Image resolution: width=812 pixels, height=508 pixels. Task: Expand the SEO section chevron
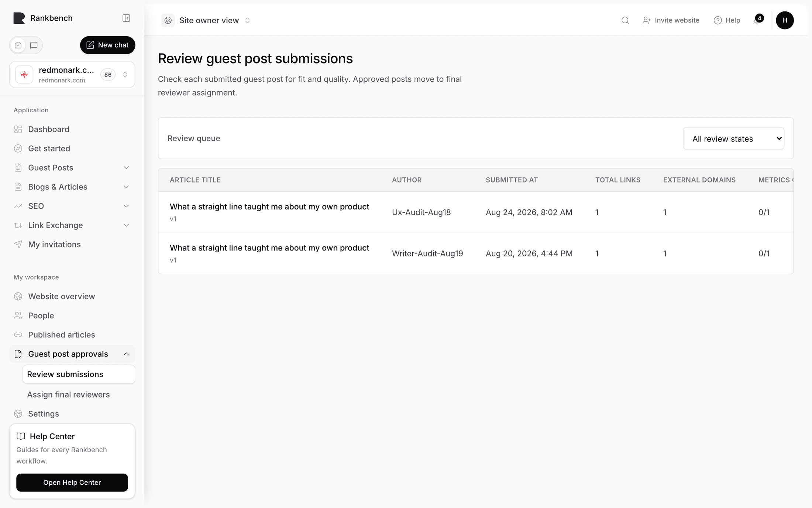126,206
